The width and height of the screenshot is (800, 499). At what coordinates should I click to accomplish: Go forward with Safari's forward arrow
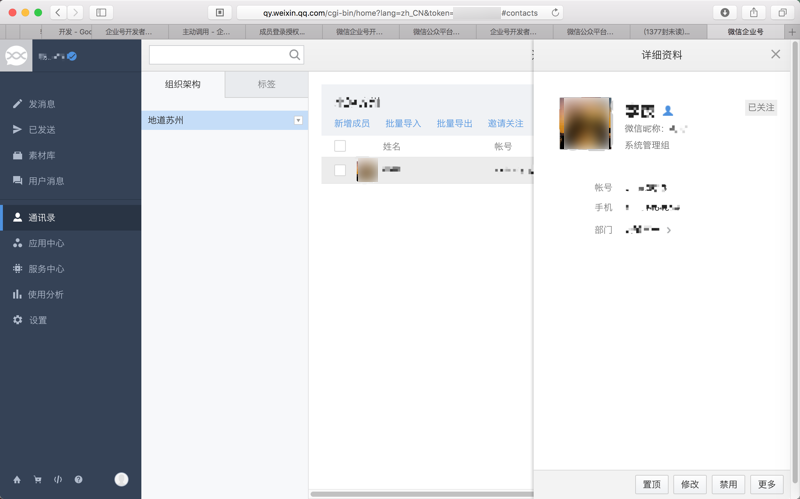(75, 12)
